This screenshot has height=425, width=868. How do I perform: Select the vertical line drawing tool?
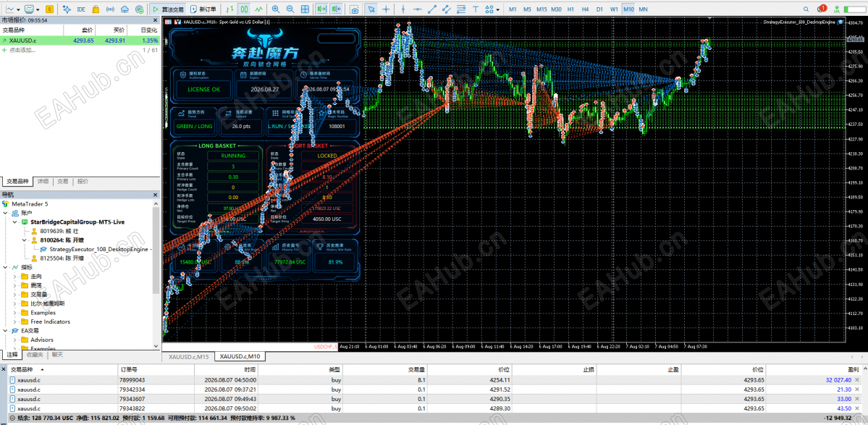tap(403, 9)
